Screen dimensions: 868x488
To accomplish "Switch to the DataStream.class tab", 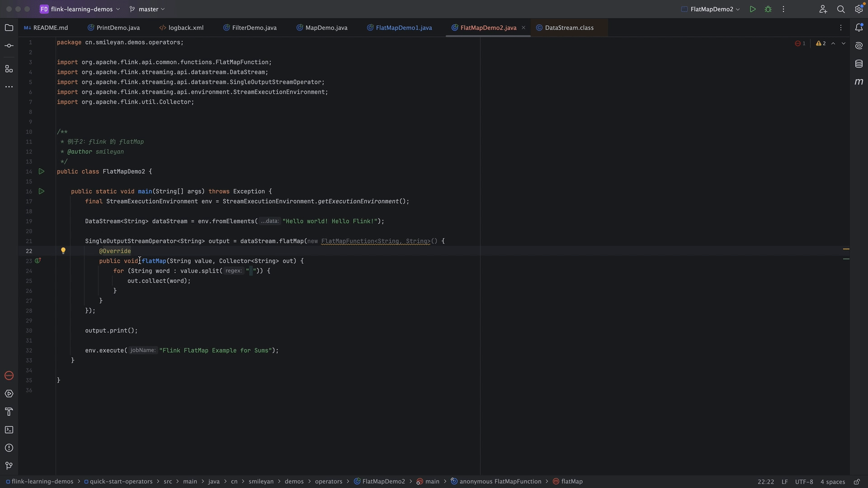I will (569, 28).
